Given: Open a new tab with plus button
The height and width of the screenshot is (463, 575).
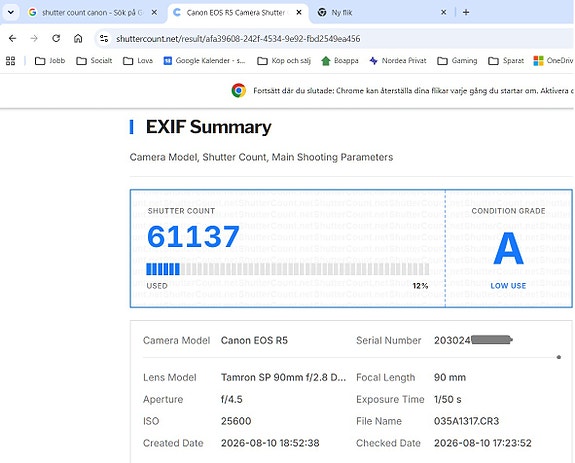Looking at the screenshot, I should tap(466, 12).
